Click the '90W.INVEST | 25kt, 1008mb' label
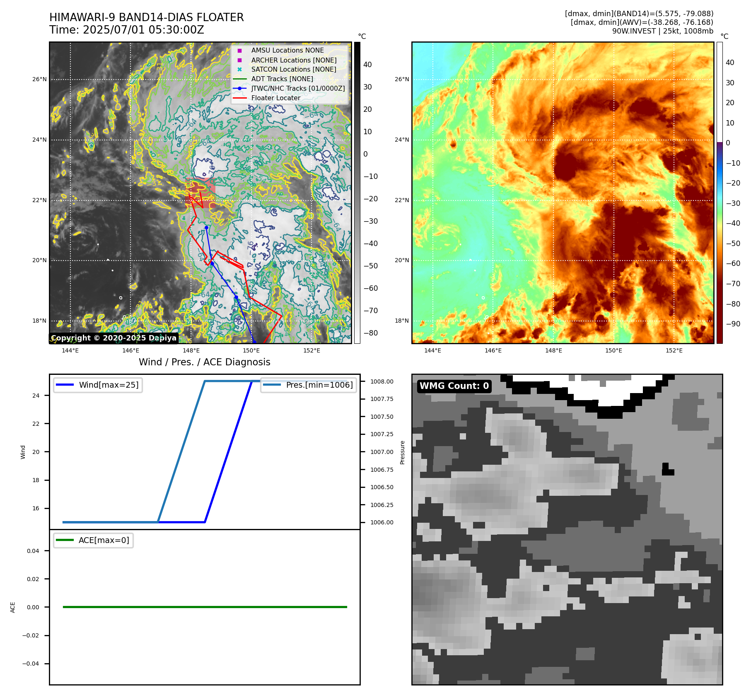751x700 pixels. point(663,31)
